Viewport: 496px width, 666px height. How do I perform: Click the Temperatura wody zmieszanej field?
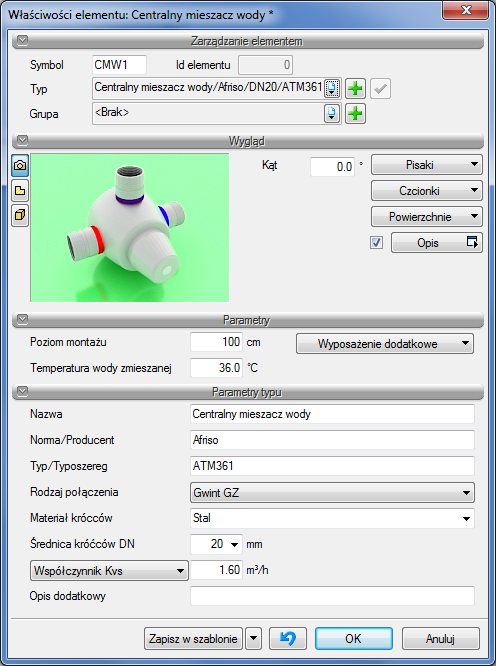point(216,368)
